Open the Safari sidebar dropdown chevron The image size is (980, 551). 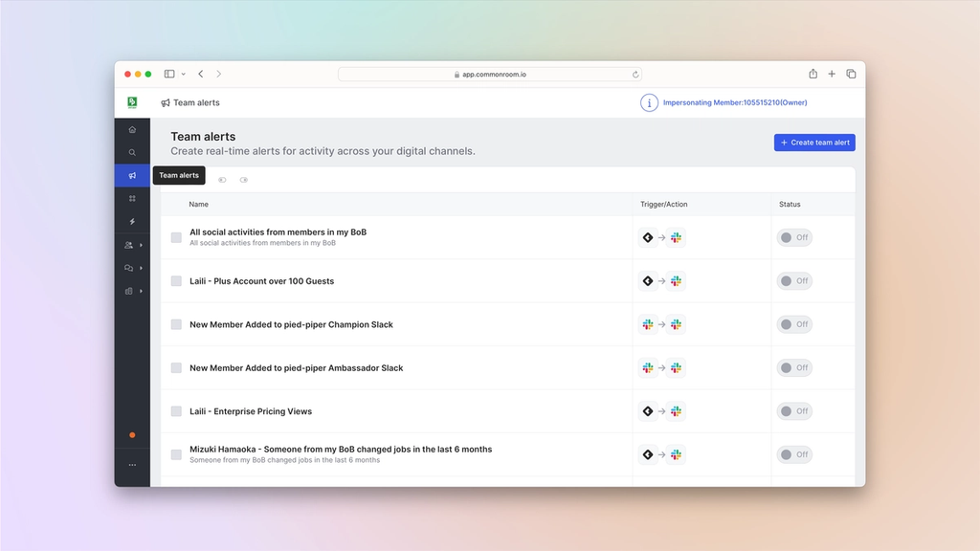point(183,74)
